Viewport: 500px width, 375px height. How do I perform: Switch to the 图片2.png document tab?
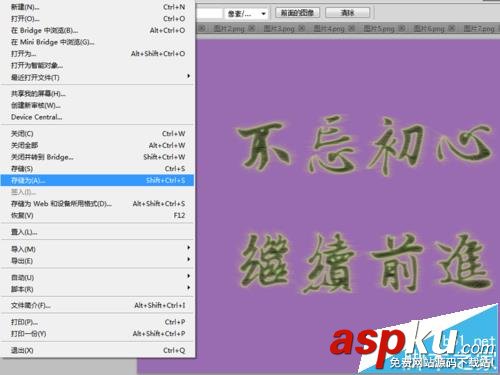click(x=229, y=29)
